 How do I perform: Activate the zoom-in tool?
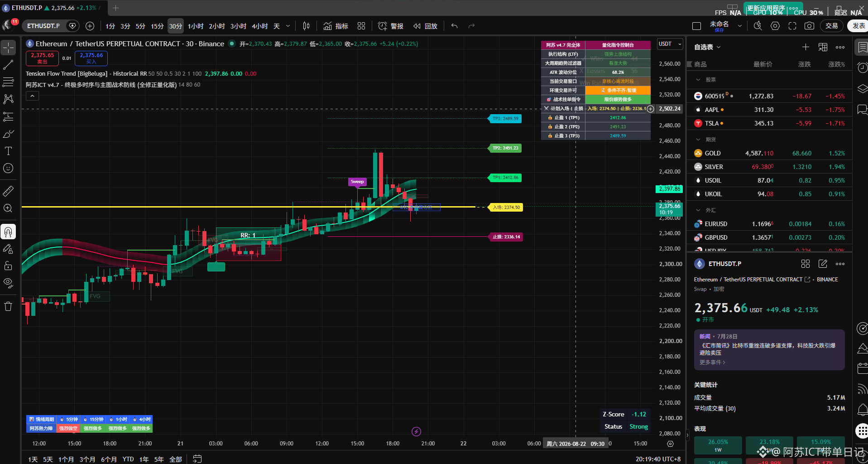(x=8, y=208)
